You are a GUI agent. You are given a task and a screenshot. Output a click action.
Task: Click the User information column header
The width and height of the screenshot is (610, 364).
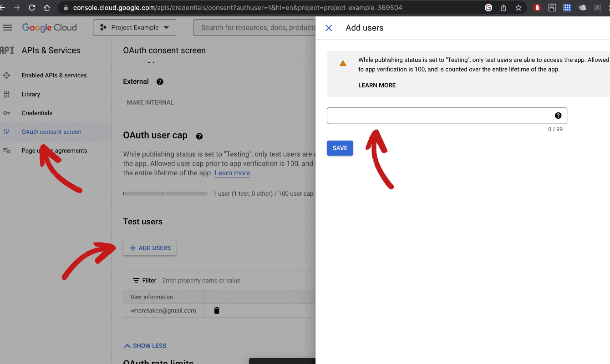pos(152,297)
